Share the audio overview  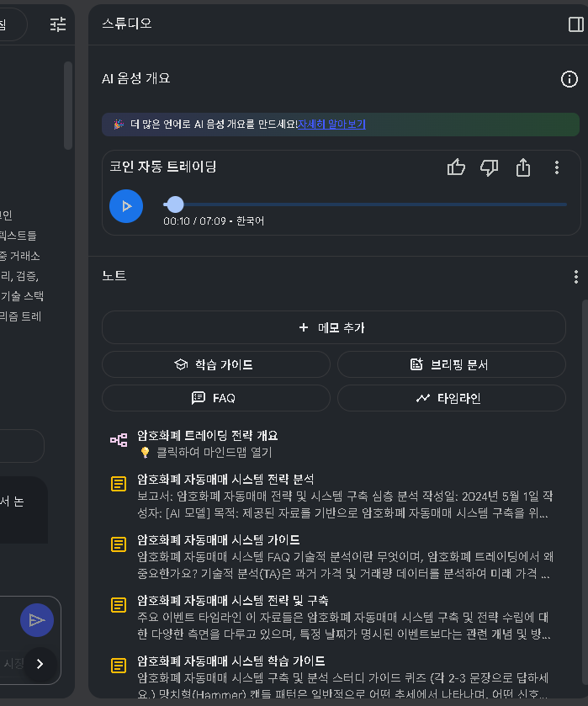(522, 167)
